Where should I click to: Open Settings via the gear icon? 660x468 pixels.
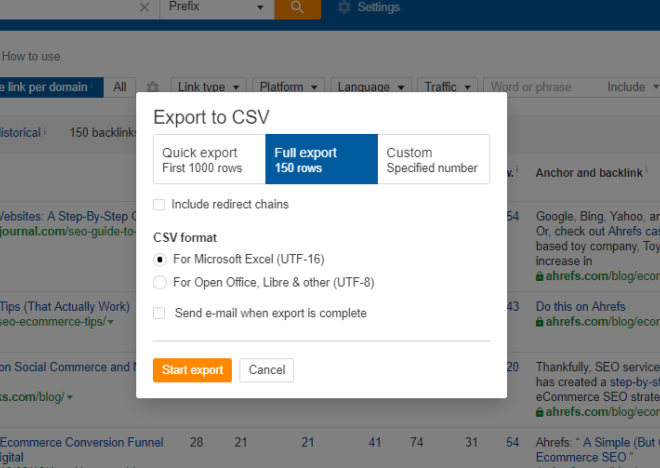pyautogui.click(x=344, y=7)
